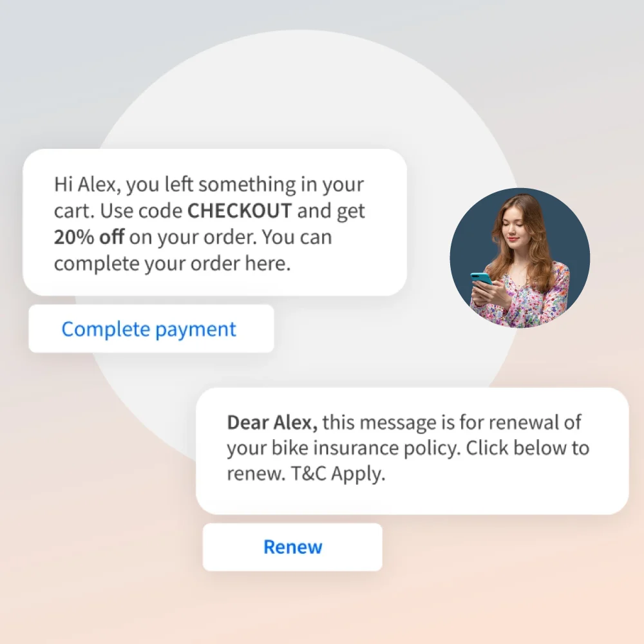Image resolution: width=644 pixels, height=644 pixels.
Task: Select the insurance renewal message bubble
Action: (412, 451)
